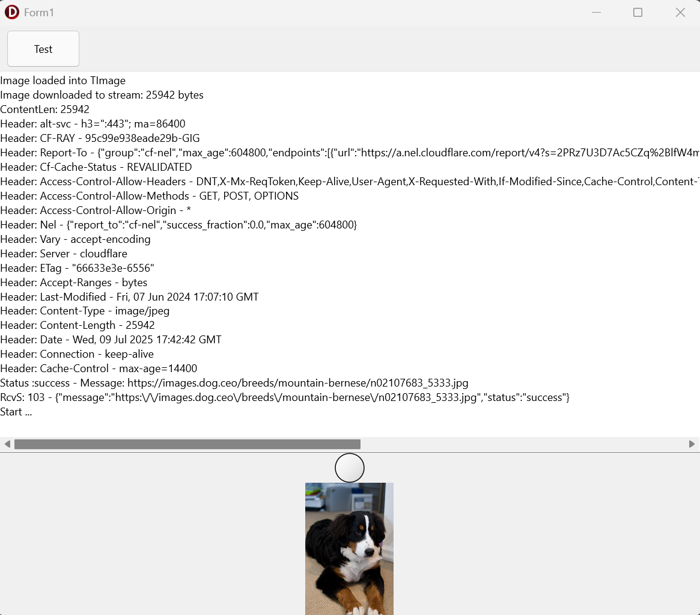Click the Bernese mountain dog image
The image size is (700, 615).
coord(349,549)
